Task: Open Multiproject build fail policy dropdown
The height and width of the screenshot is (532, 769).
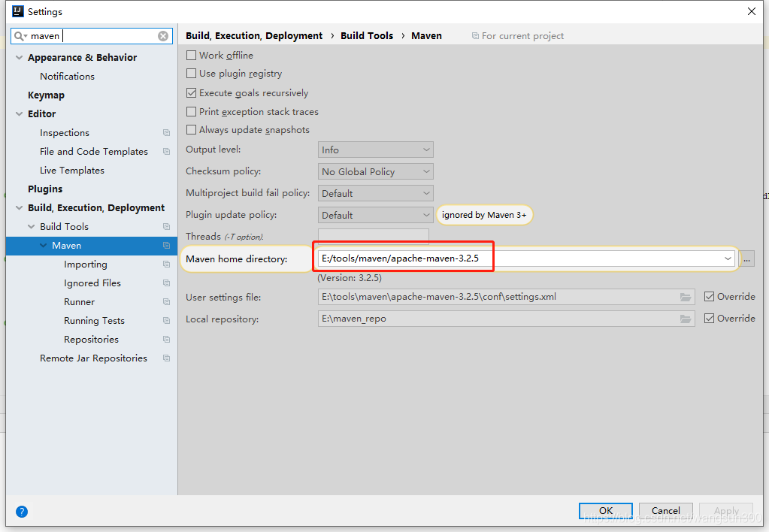Action: [376, 193]
